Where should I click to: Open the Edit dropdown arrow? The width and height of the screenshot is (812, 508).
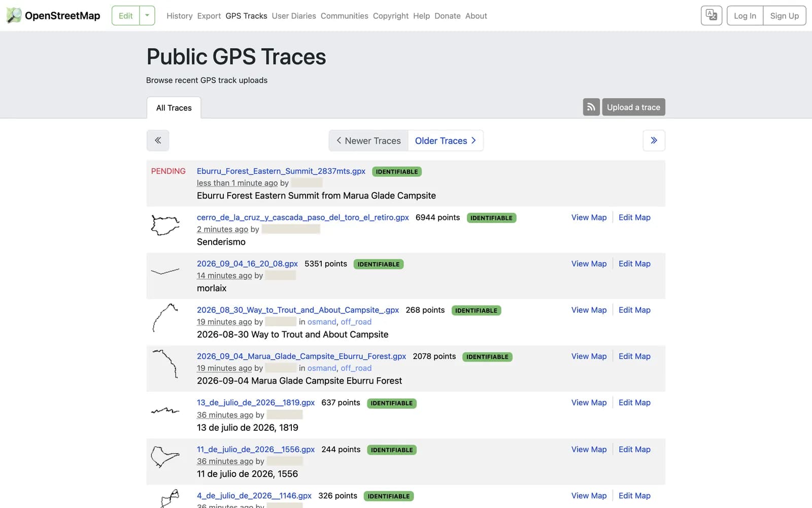[x=147, y=16]
